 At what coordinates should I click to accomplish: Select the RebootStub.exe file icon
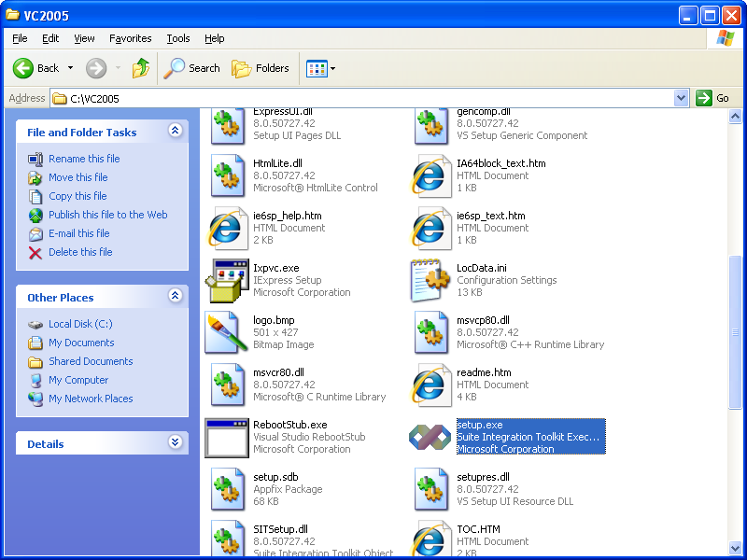point(226,437)
